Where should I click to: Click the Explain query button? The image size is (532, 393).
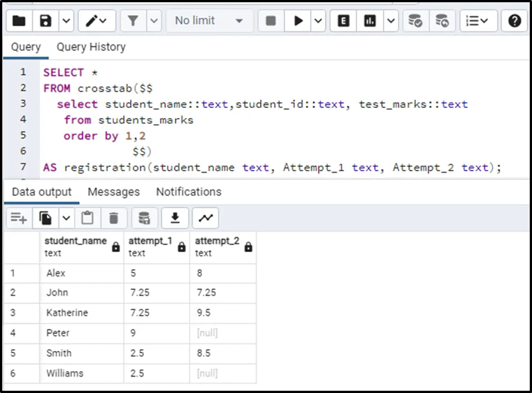click(x=343, y=21)
